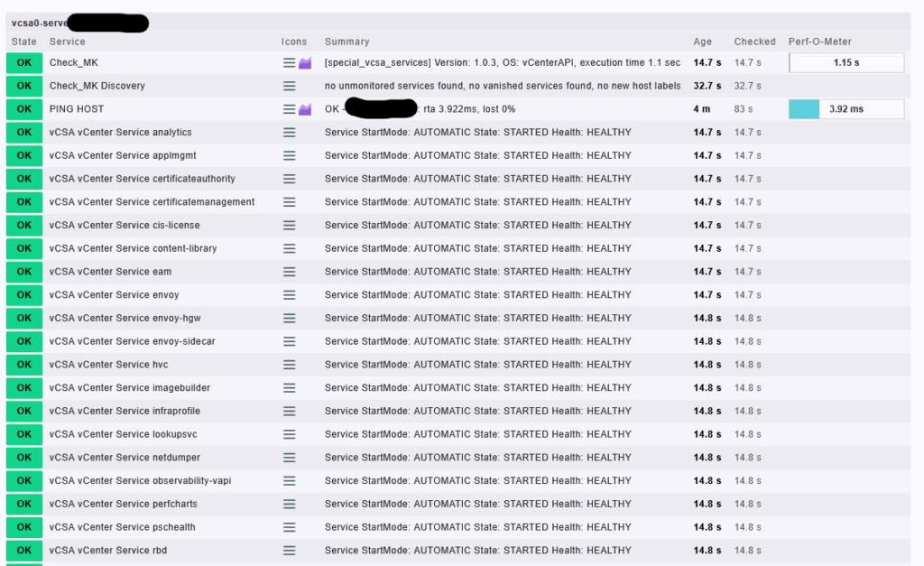
Task: Open vCSA vCenter Service observability-vapi link
Action: pos(140,481)
